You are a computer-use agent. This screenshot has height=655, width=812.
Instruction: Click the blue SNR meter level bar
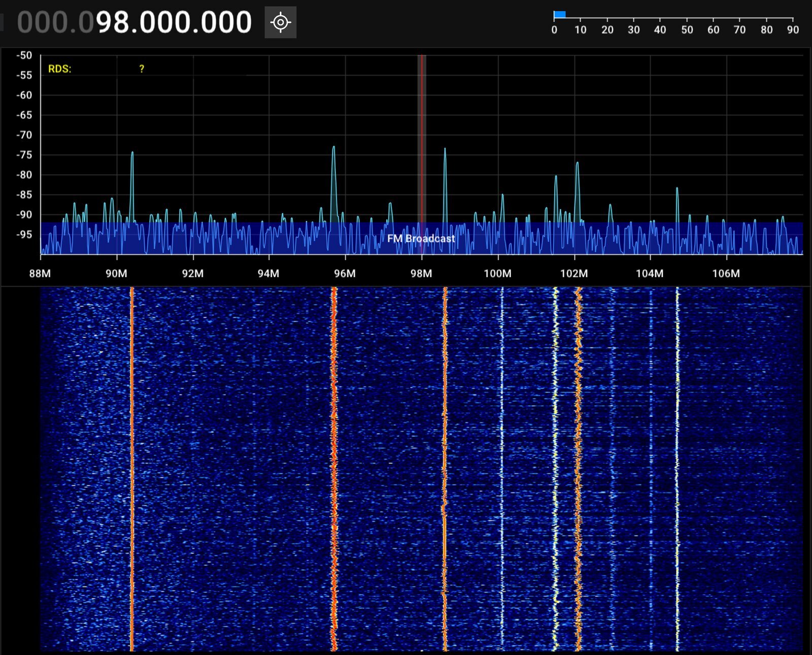pos(560,15)
